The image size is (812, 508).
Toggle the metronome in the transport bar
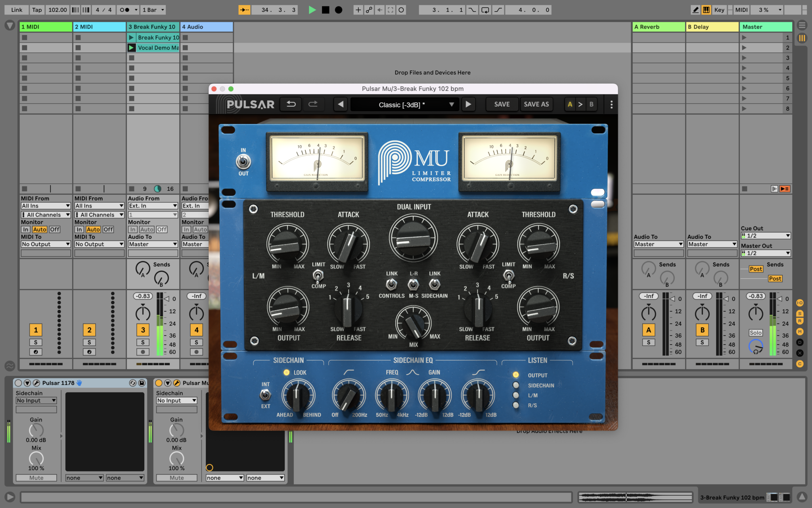pyautogui.click(x=124, y=10)
